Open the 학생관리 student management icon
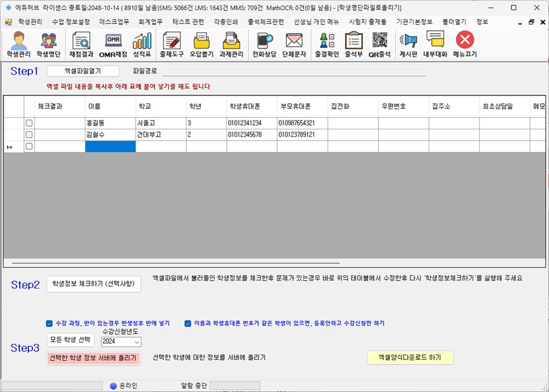Screen dimensions: 549x392 19,44
